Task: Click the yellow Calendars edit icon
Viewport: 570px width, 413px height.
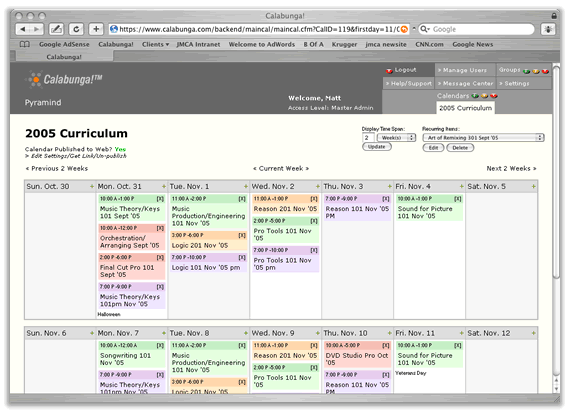Action: 484,96
